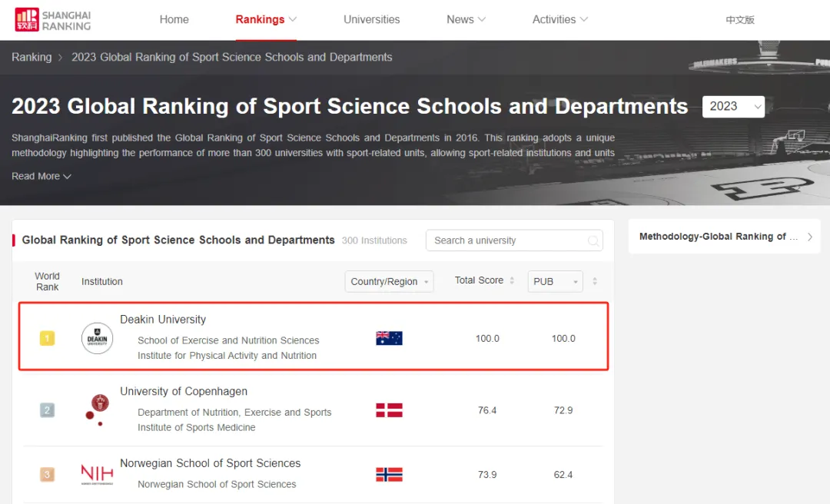The image size is (830, 504).
Task: Click the ShanghaiRanking logo
Action: click(x=52, y=19)
